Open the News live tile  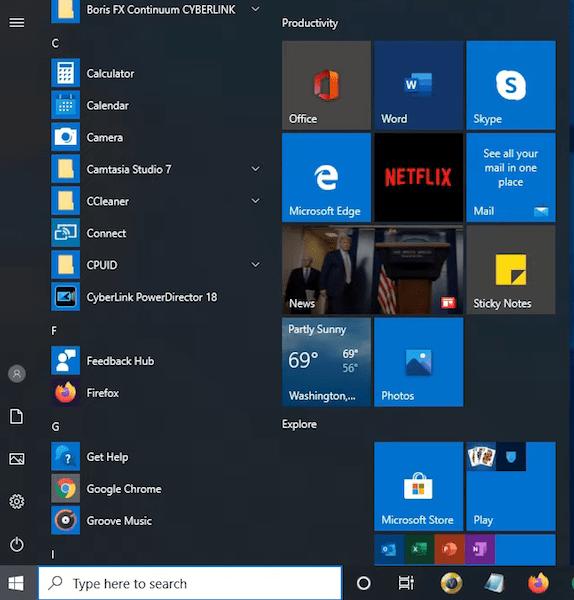coord(372,270)
